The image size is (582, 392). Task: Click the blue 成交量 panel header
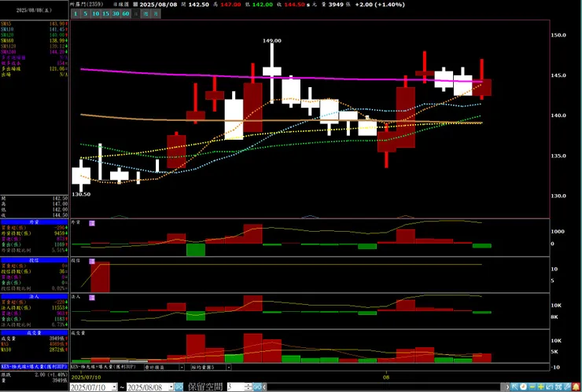pos(34,332)
